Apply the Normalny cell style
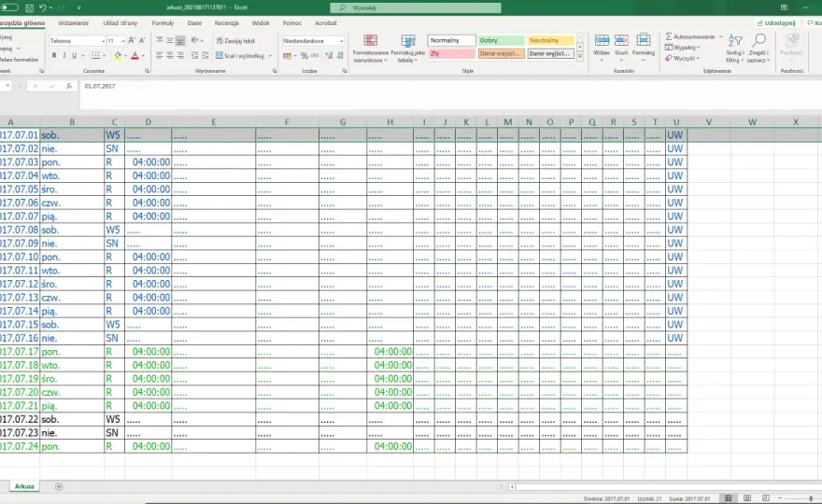This screenshot has width=822, height=504. [452, 40]
